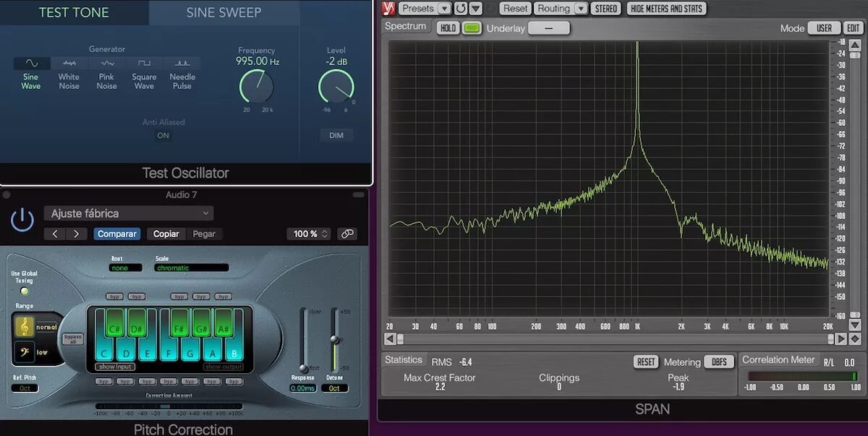Screen dimensions: 868x436
Task: Click the F# key on Pitch Correction keyboard
Action: (179, 323)
